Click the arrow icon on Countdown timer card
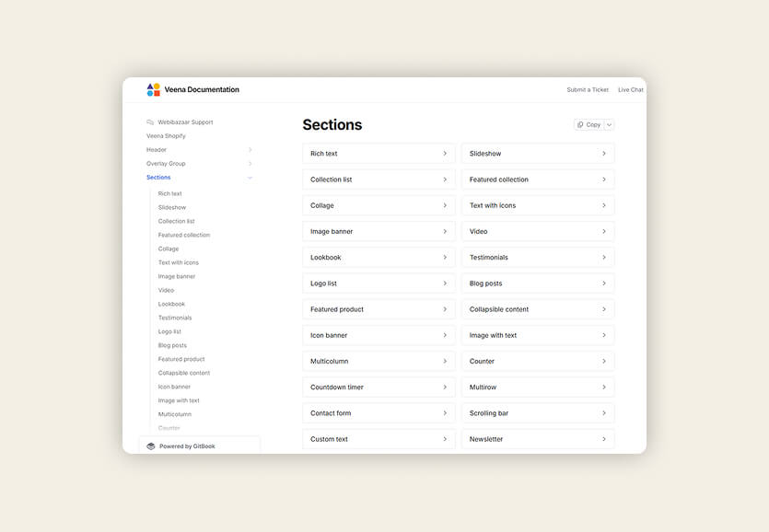This screenshot has width=769, height=532. click(445, 387)
